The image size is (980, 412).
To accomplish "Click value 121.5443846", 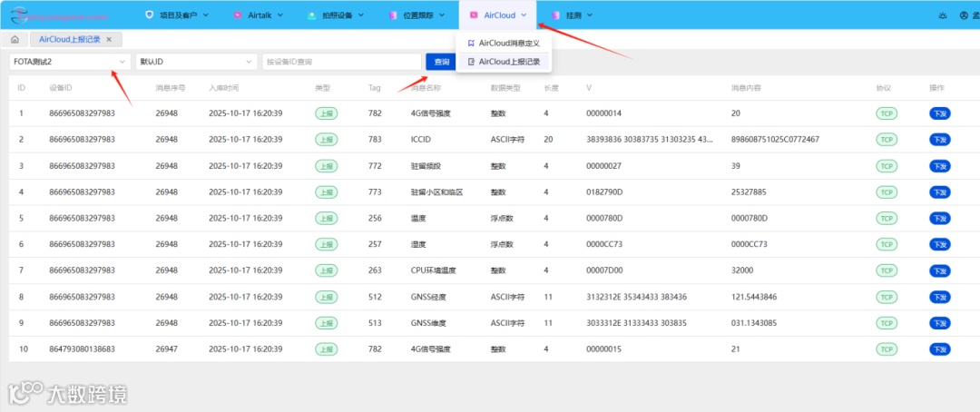I will point(754,297).
